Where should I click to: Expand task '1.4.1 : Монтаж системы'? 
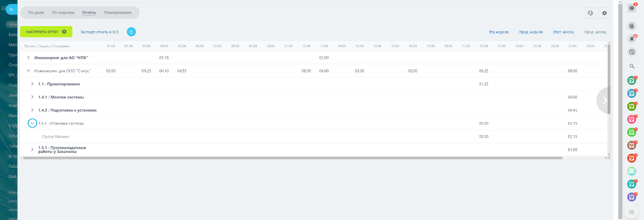pyautogui.click(x=32, y=97)
